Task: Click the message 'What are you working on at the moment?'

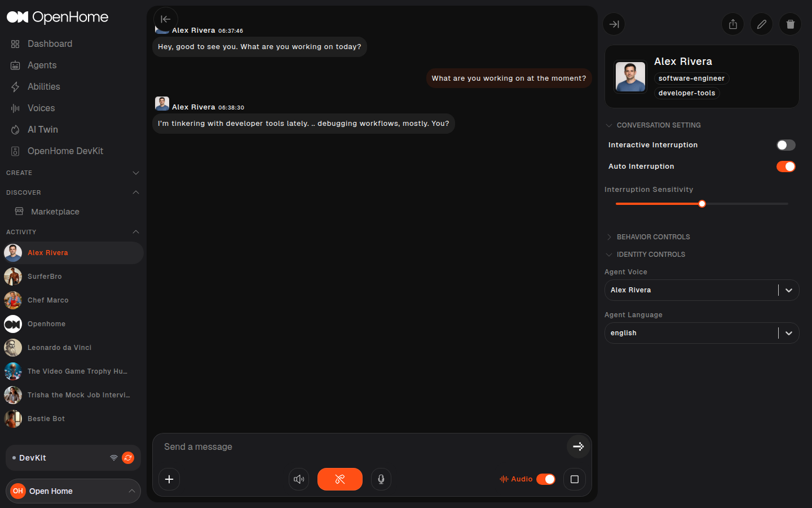Action: point(509,78)
